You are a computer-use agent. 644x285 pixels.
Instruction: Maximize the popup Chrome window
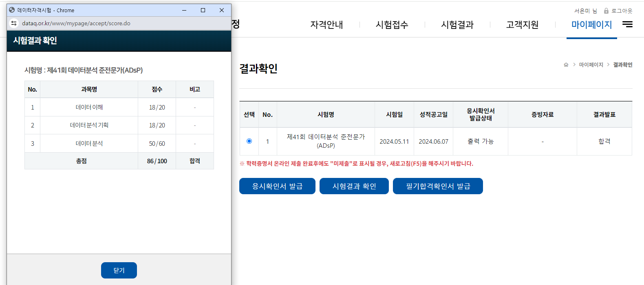click(203, 10)
